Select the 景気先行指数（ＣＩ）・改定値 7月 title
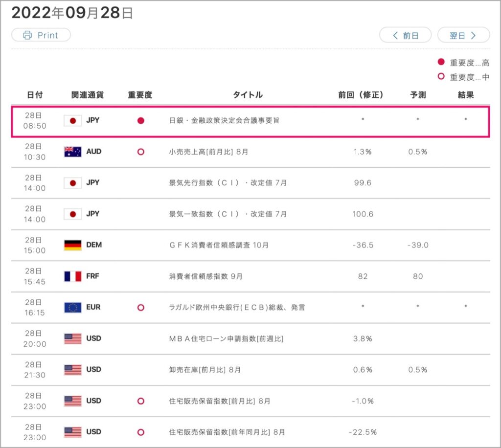501x448 pixels. coord(228,182)
